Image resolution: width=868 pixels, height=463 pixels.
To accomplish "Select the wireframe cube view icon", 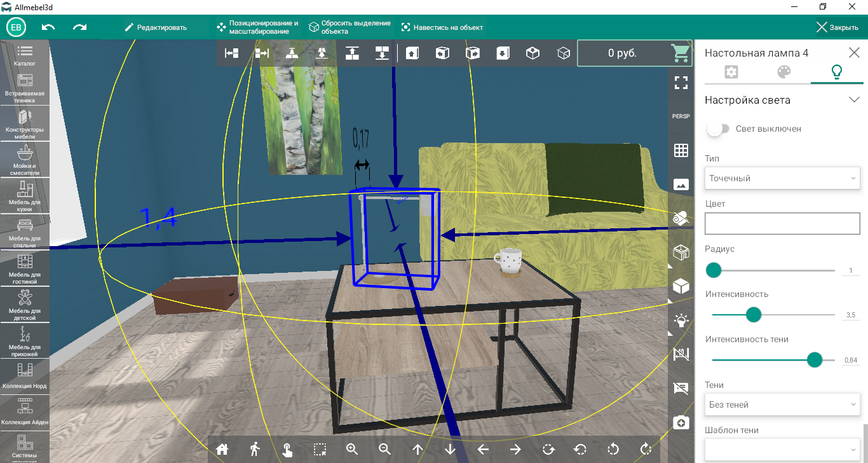I will (563, 53).
